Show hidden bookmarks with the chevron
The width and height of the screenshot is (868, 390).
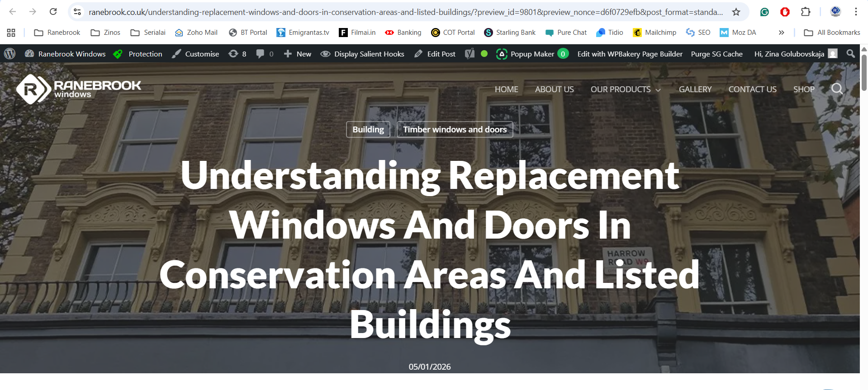point(781,33)
